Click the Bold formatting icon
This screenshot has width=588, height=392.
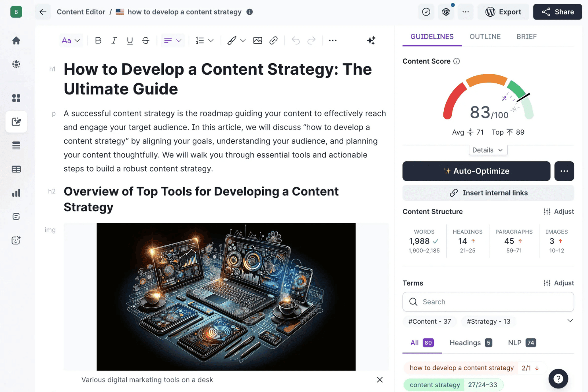point(98,41)
